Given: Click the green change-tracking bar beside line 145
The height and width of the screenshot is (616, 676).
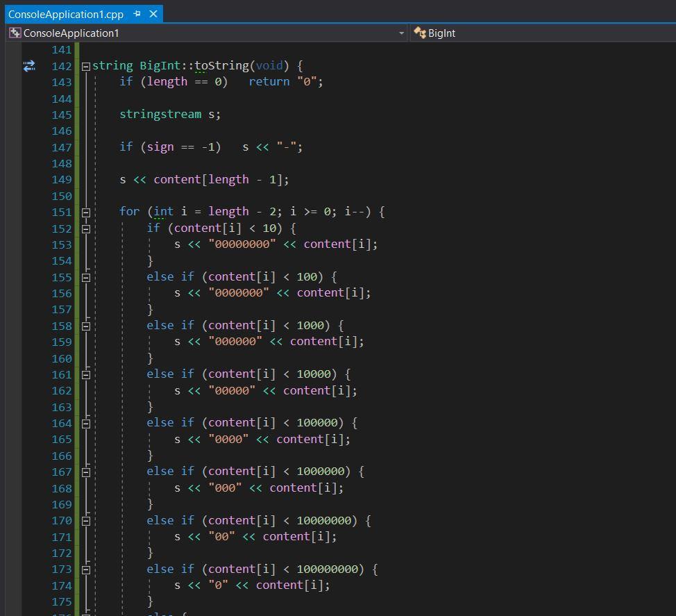Looking at the screenshot, I should click(x=75, y=114).
